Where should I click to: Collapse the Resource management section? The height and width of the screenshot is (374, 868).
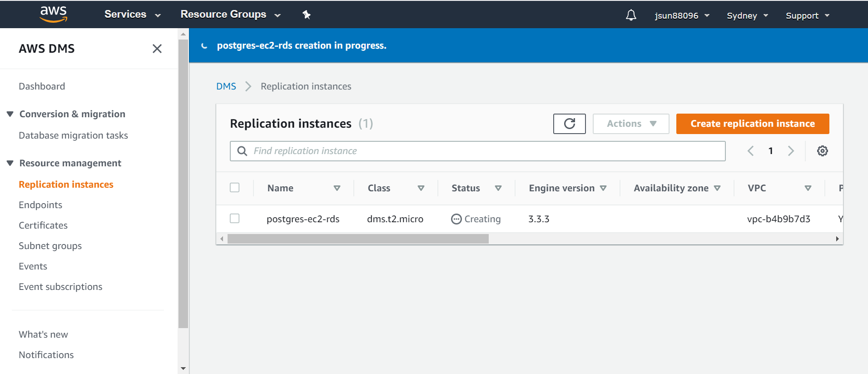tap(10, 163)
